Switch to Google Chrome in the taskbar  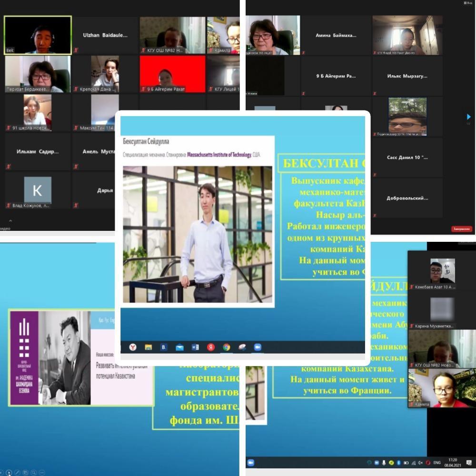coord(227,347)
